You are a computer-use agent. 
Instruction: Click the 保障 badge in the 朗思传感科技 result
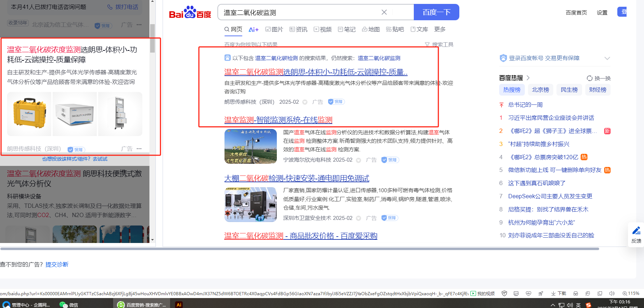tap(336, 102)
